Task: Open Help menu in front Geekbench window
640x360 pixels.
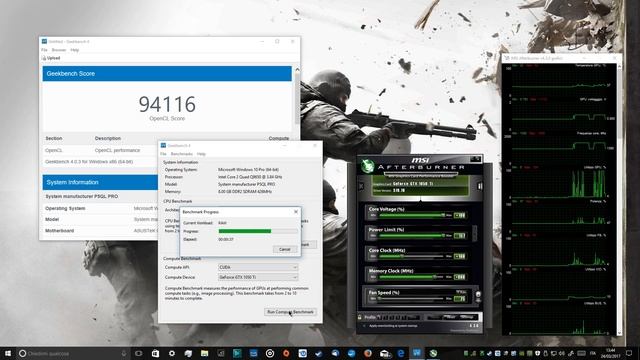Action: click(x=201, y=154)
